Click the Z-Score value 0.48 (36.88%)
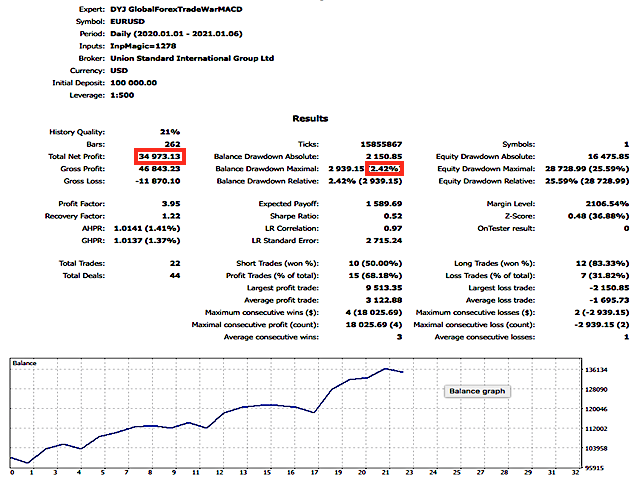This screenshot has height=480, width=640. click(598, 216)
